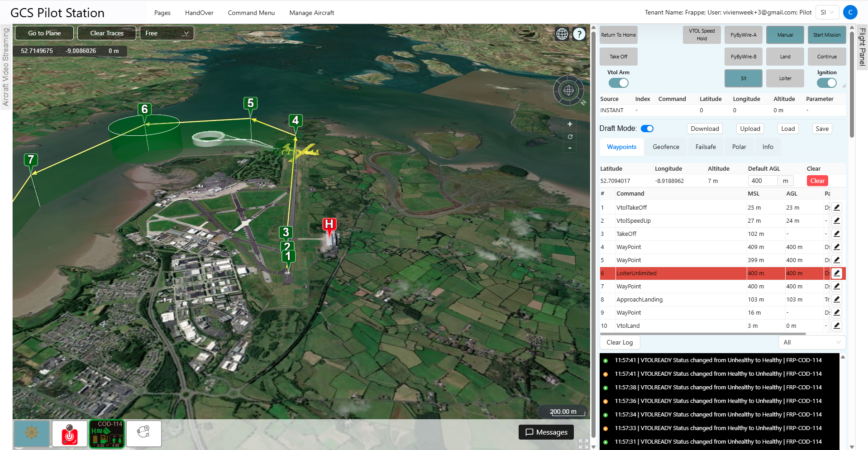Reset the map view with refresh icon

tap(570, 136)
